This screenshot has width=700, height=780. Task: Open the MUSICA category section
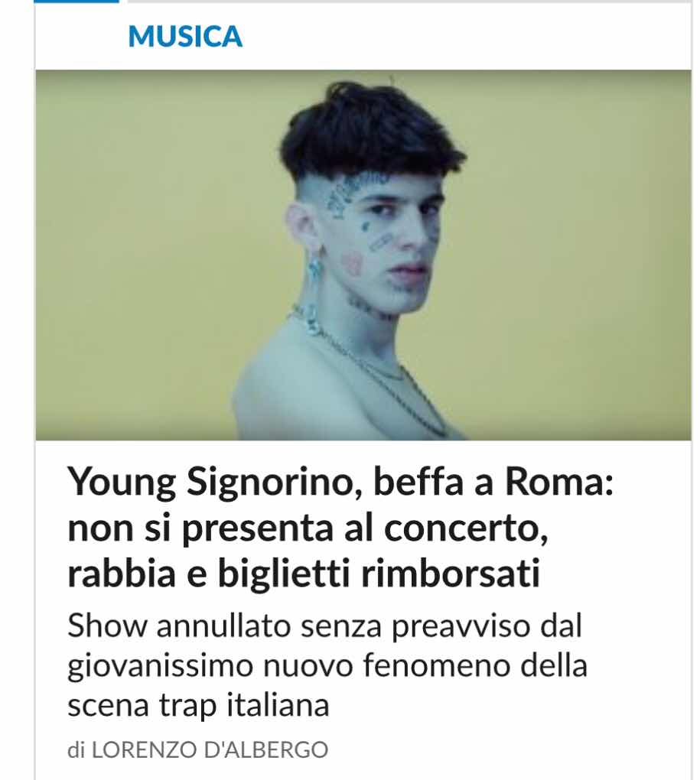tap(185, 36)
